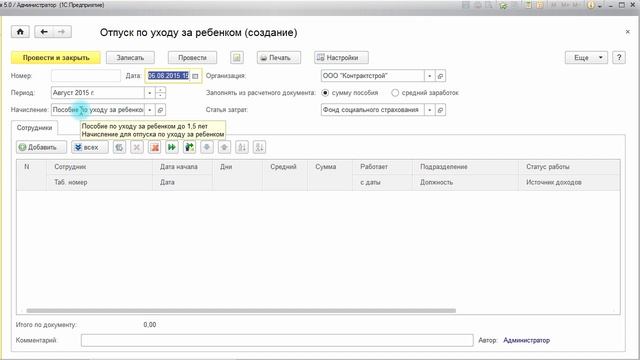Viewport: 640px width, 360px height.
Task: Open the Настройки button
Action: 341,58
